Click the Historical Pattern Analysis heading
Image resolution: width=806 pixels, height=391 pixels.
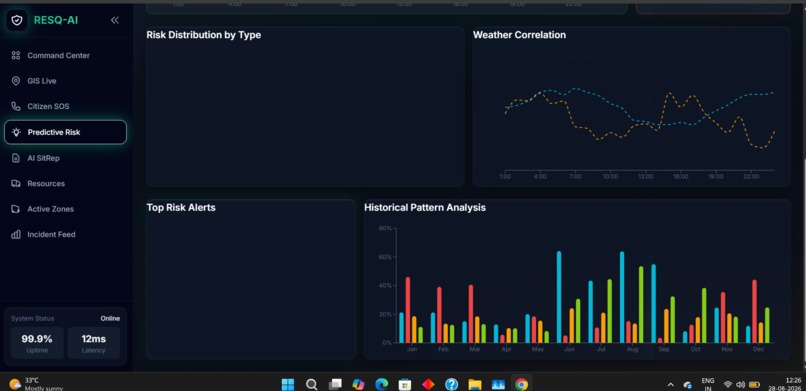coord(425,208)
